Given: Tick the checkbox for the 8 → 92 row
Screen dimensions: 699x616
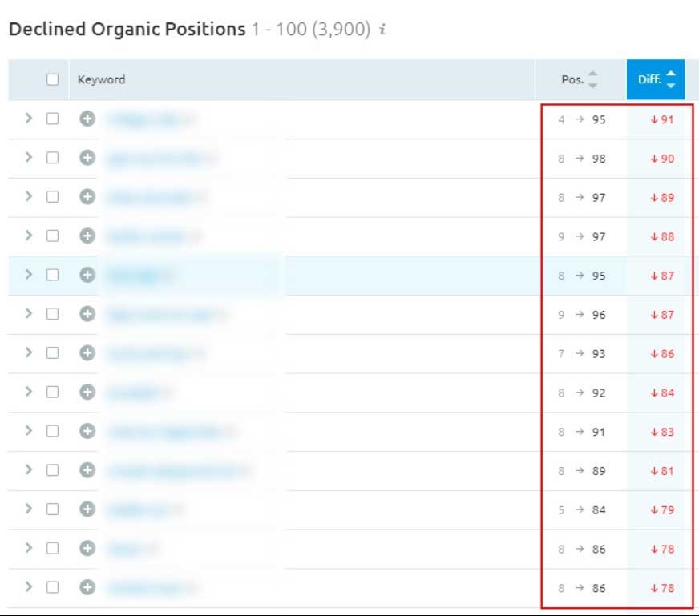Looking at the screenshot, I should [x=53, y=392].
